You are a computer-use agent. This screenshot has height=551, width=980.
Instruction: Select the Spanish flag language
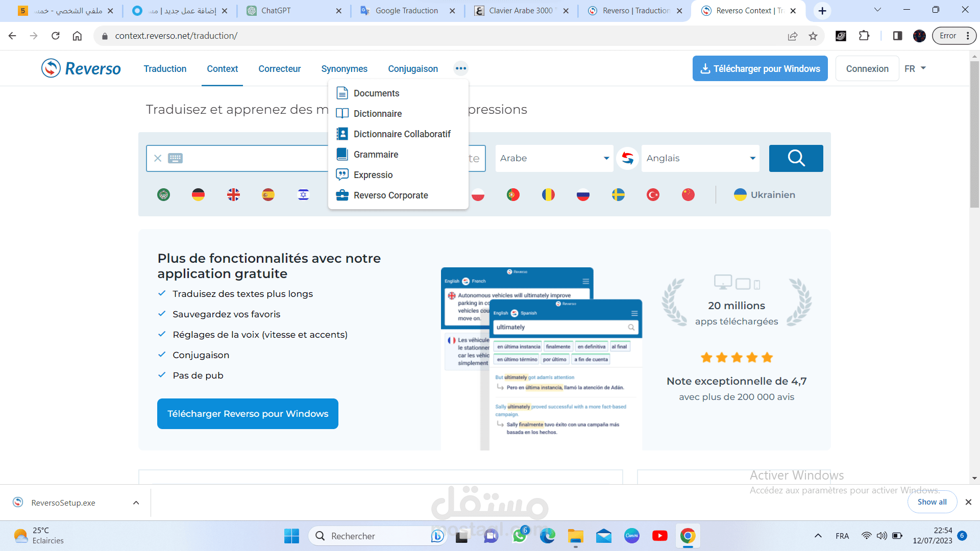(268, 194)
